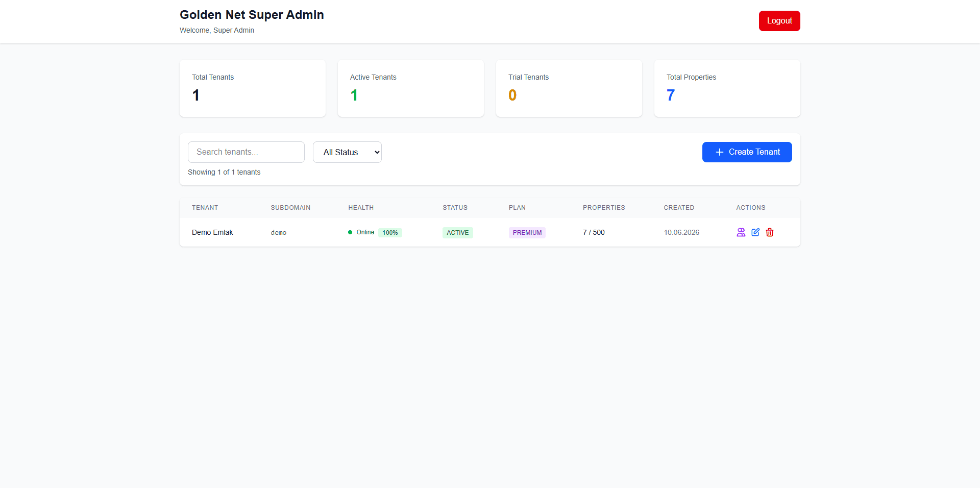Click the 10.06.2026 created date
Viewport: 980px width, 488px height.
[681, 232]
